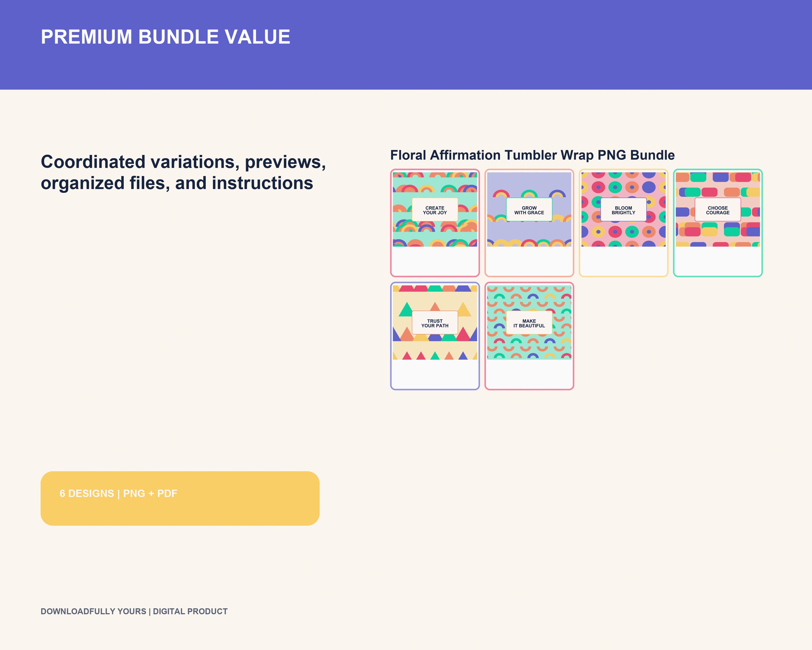The image size is (812, 650).
Task: Select the Coordinated variations headline text
Action: point(184,172)
